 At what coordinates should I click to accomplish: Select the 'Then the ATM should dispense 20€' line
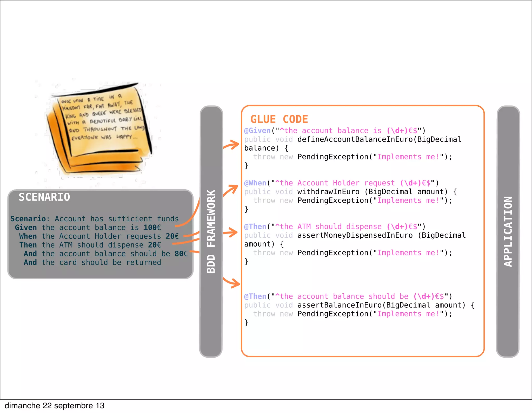pyautogui.click(x=90, y=245)
